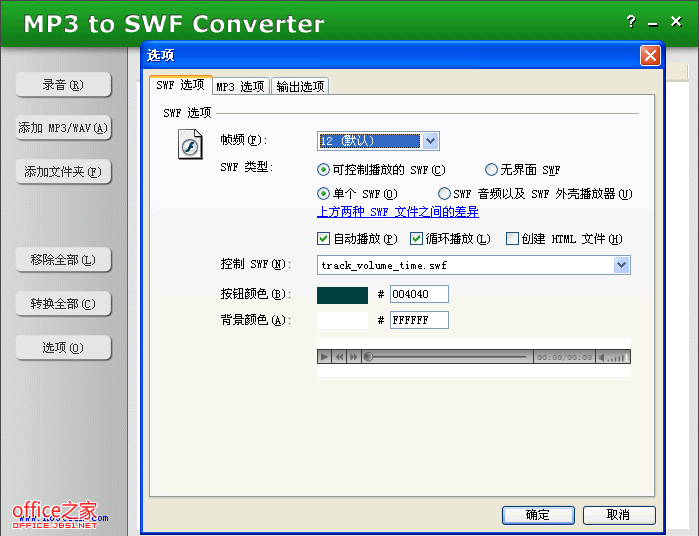Click the help question mark in title bar
Viewport: 699px width, 536px height.
pyautogui.click(x=631, y=22)
